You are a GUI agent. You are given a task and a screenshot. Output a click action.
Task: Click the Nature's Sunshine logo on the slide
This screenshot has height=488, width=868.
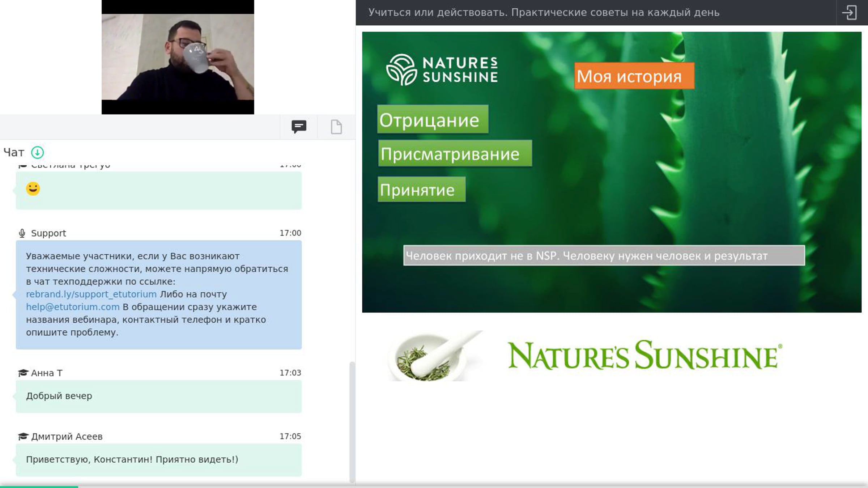tap(442, 70)
